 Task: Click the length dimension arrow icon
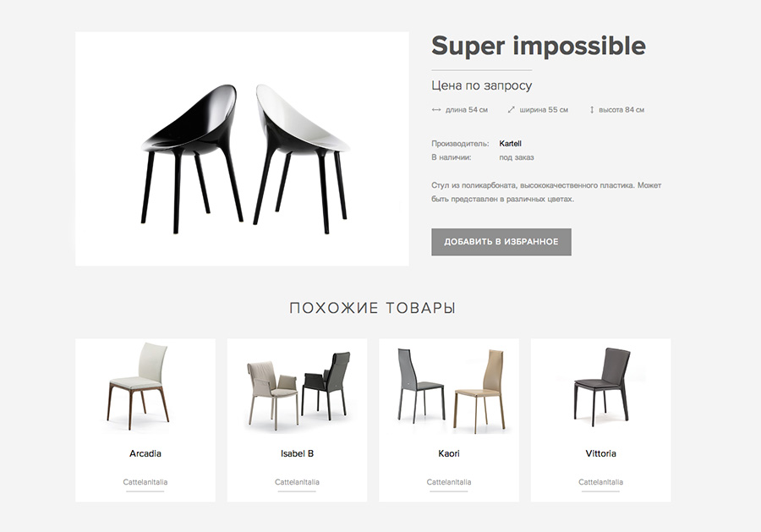(x=435, y=110)
